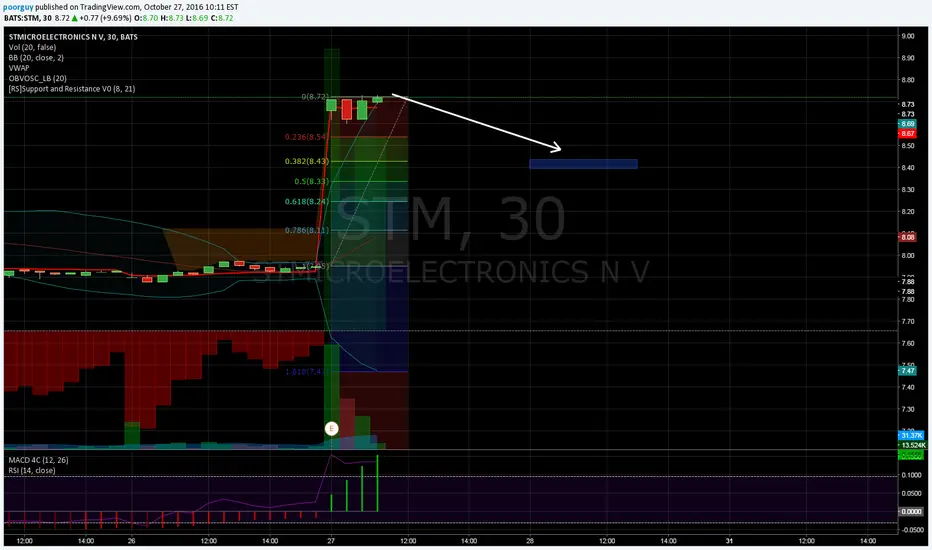This screenshot has width=932, height=550.
Task: Click the 8.90 price axis value
Action: pyautogui.click(x=908, y=58)
